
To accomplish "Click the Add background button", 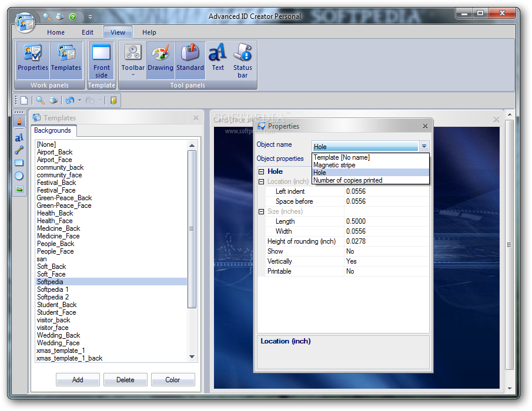I will pos(78,380).
